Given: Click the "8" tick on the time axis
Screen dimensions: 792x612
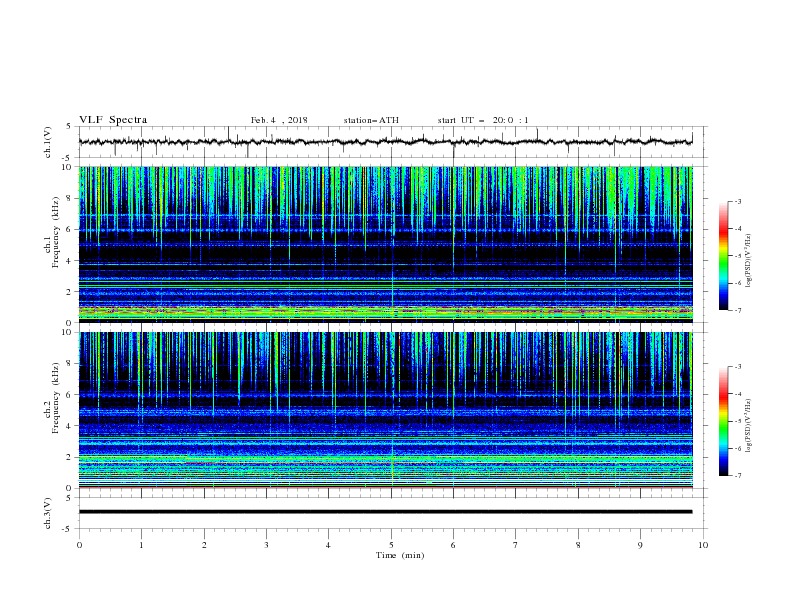Looking at the screenshot, I should pos(578,545).
